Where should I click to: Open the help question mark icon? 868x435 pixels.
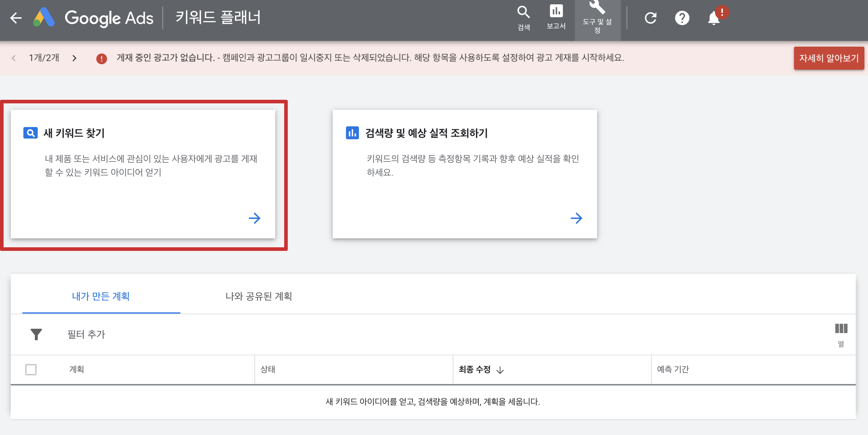tap(682, 18)
